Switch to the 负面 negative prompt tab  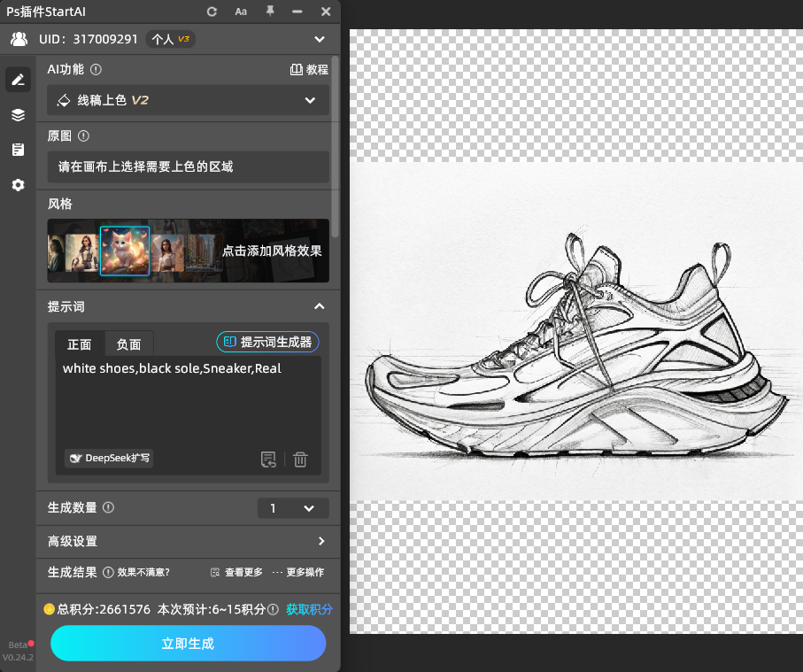pos(128,344)
